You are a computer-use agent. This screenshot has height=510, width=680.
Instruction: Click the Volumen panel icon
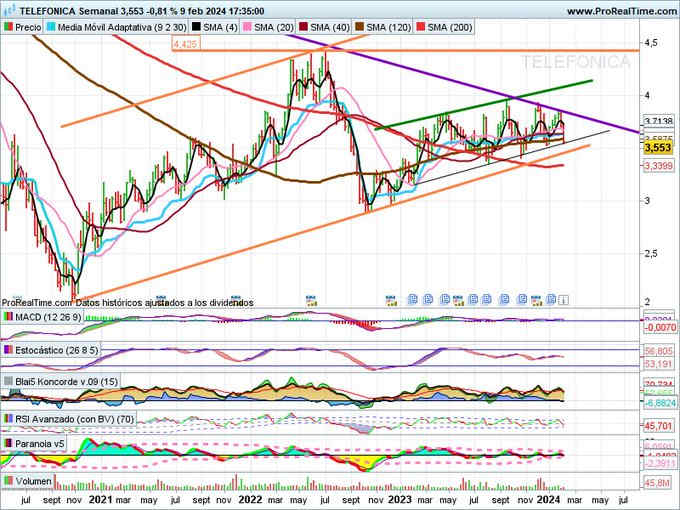[8, 481]
